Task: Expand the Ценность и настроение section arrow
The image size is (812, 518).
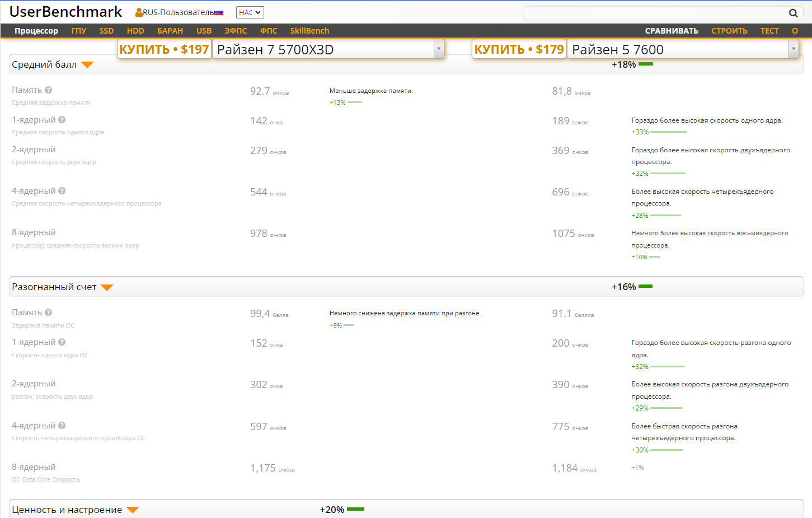Action: click(x=133, y=510)
